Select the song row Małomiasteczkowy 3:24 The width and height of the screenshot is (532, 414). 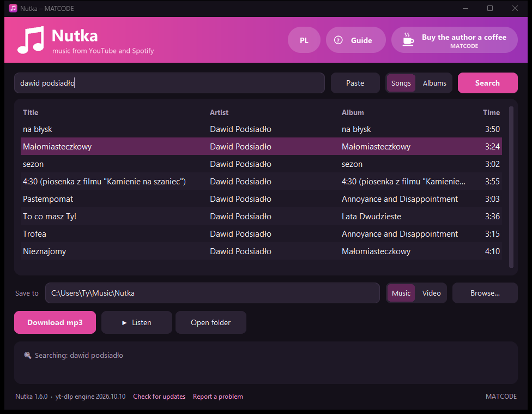point(261,146)
